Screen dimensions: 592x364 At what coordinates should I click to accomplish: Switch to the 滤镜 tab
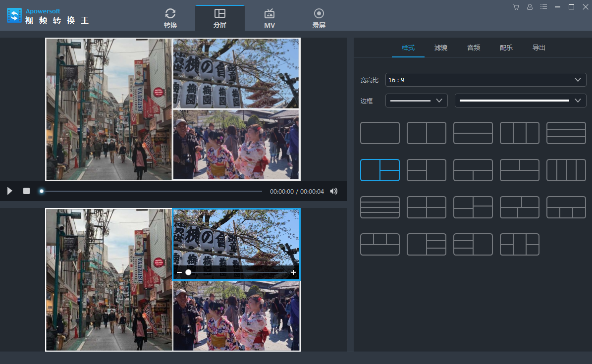coord(440,48)
